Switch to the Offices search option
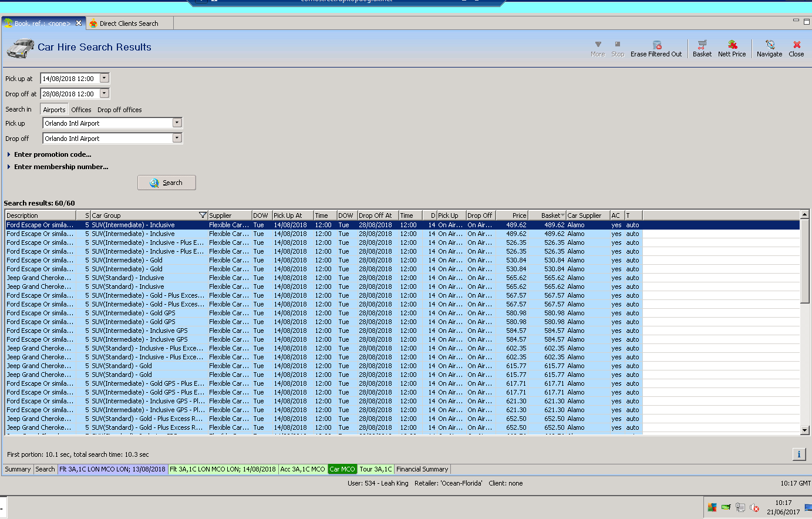Screen dimensions: 812x519 (81, 110)
